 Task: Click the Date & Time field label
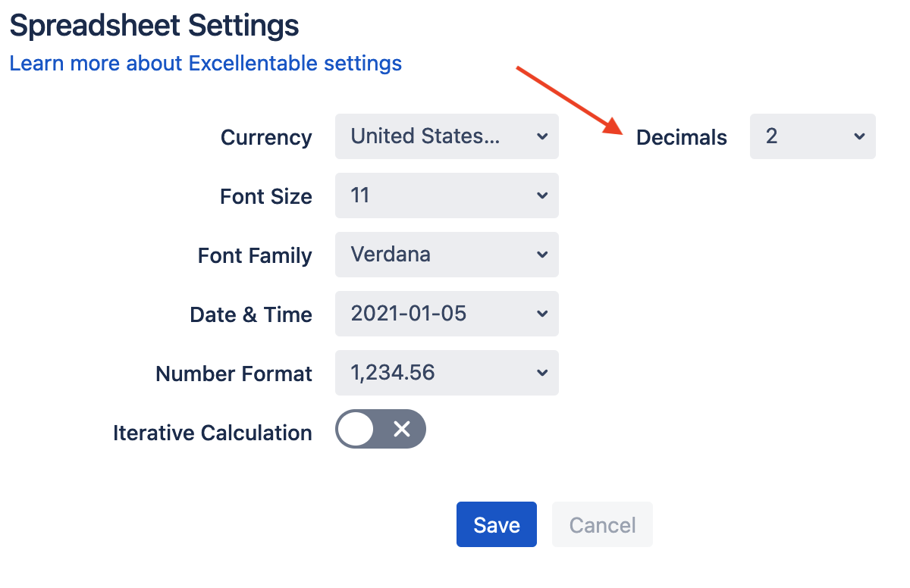click(251, 314)
